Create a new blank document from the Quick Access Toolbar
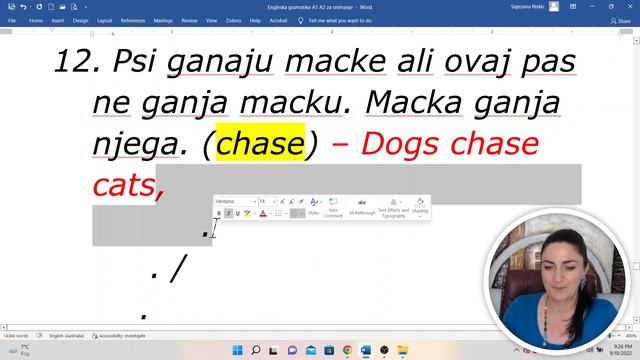The width and height of the screenshot is (640, 360). [51, 7]
